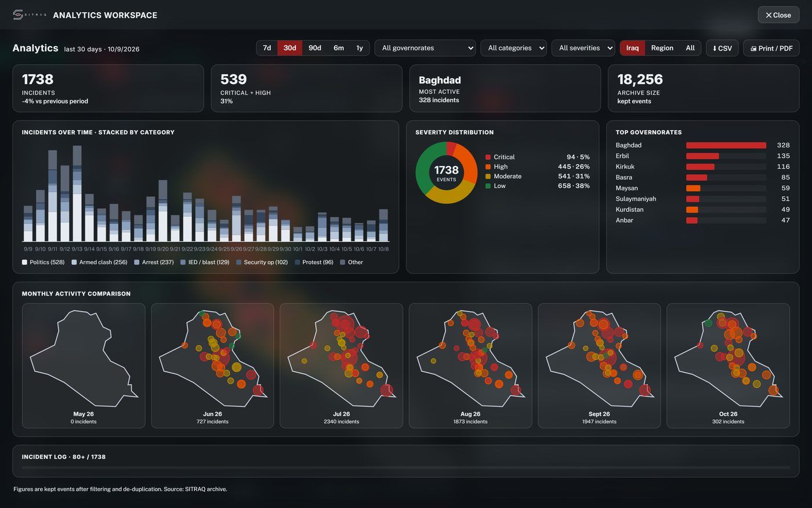Select the 7d time range

267,48
